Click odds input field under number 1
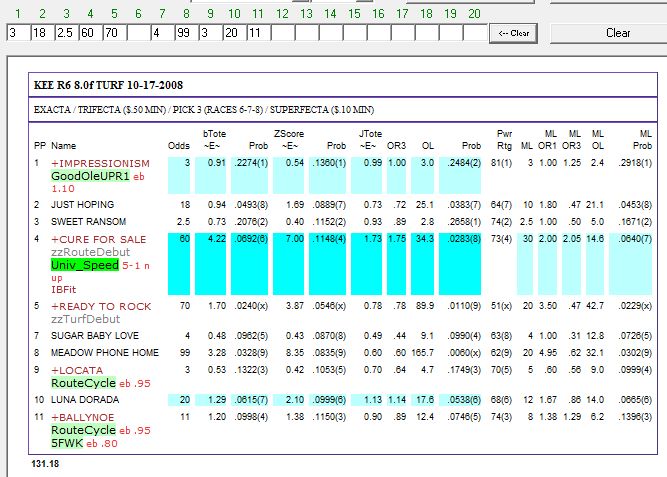The width and height of the screenshot is (667, 477). (18, 33)
